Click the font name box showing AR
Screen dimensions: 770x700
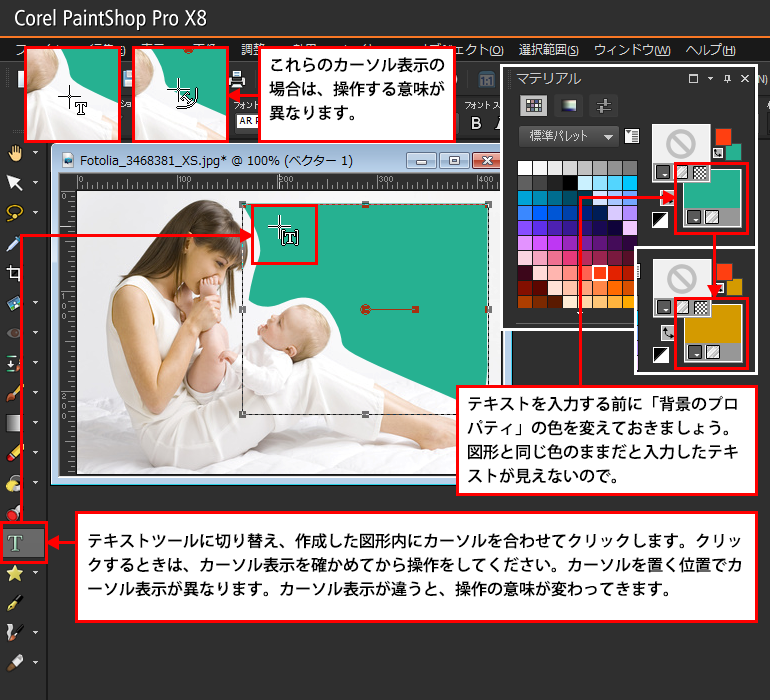tap(248, 121)
